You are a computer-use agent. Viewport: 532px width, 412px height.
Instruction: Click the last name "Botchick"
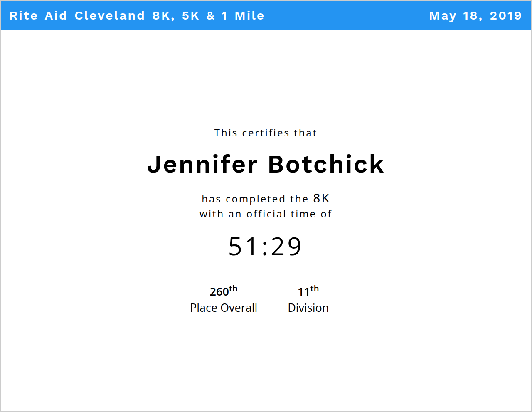pyautogui.click(x=326, y=164)
